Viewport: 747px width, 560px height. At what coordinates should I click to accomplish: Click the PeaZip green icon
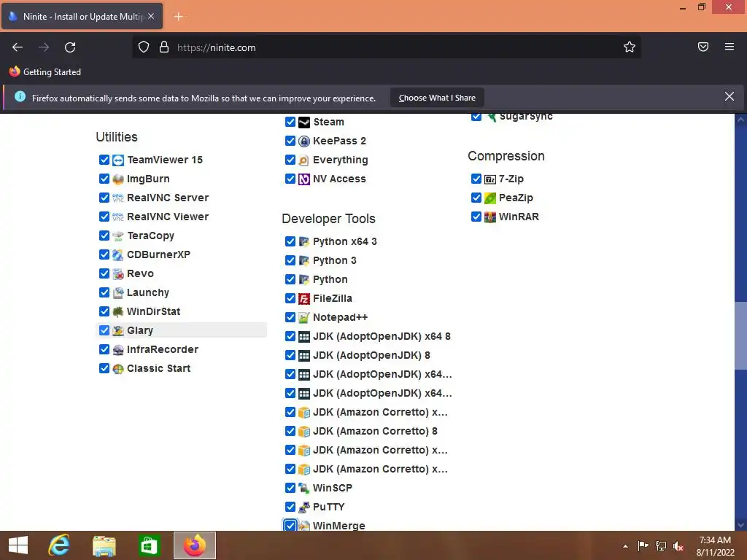[489, 198]
